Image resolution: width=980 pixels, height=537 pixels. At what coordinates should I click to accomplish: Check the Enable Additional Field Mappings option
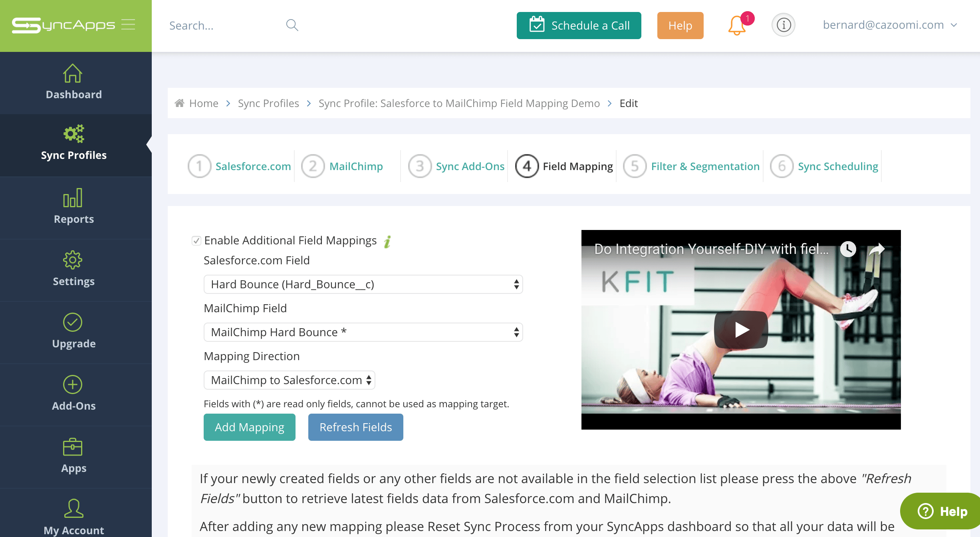(x=196, y=240)
